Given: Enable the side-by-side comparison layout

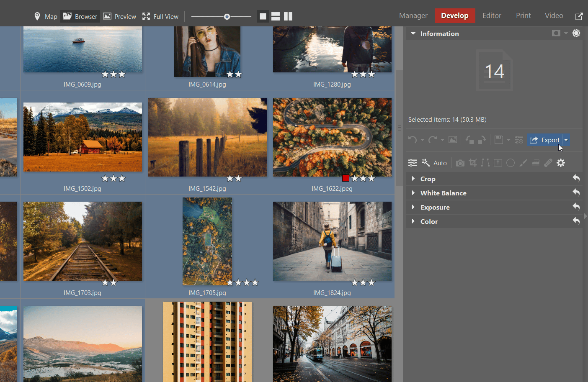Looking at the screenshot, I should click(x=288, y=16).
